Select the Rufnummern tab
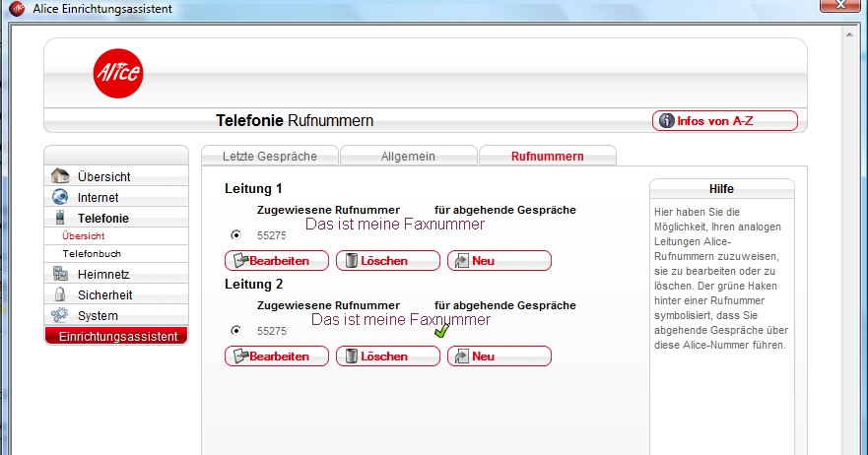The image size is (868, 455). (x=547, y=156)
